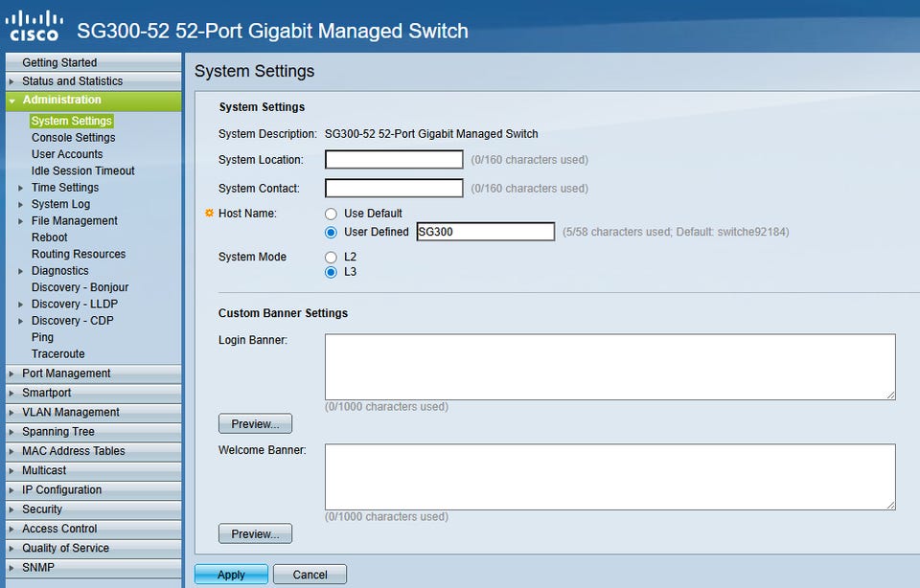Image resolution: width=920 pixels, height=588 pixels.
Task: Select the Use Default host name option
Action: (331, 214)
